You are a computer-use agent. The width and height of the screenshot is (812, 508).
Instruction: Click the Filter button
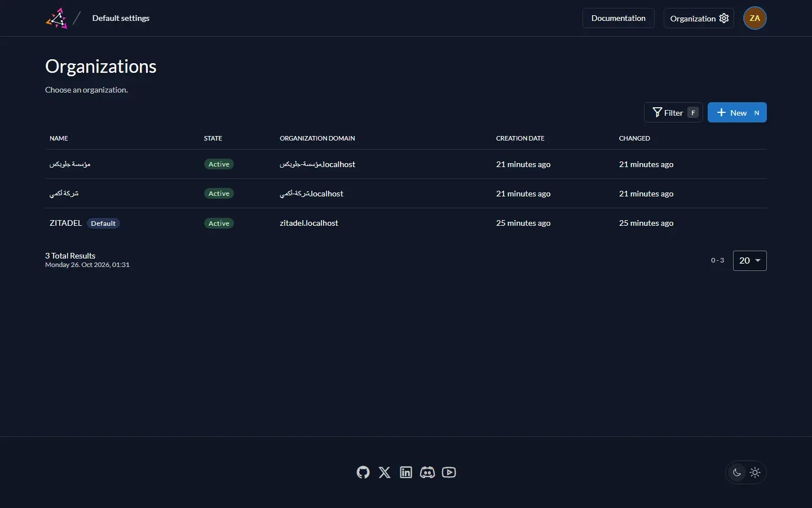tap(673, 112)
